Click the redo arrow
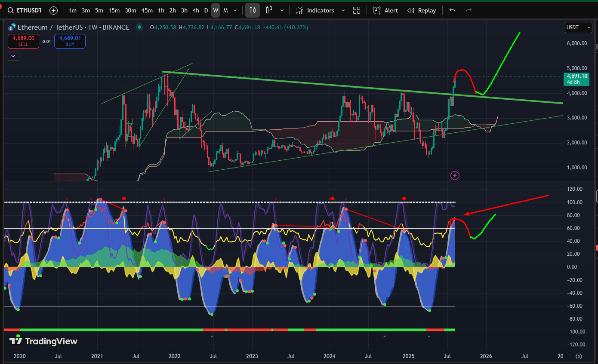The width and height of the screenshot is (598, 364). [469, 10]
